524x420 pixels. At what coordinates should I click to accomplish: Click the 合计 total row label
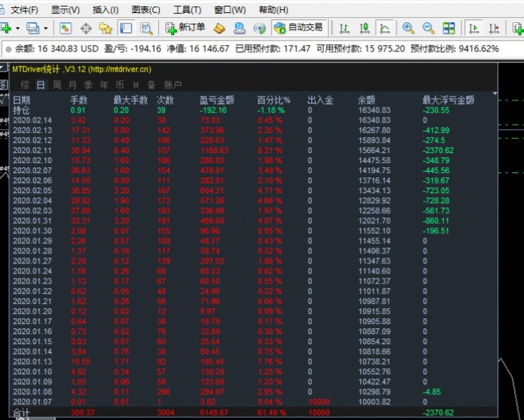21,413
